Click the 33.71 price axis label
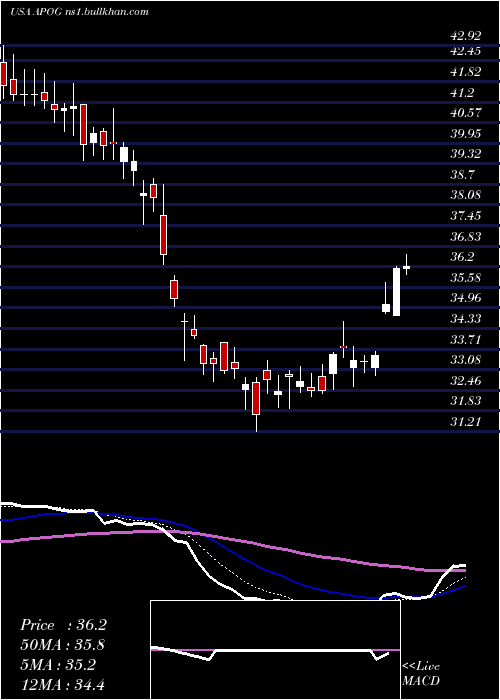500x700 pixels. coord(466,340)
